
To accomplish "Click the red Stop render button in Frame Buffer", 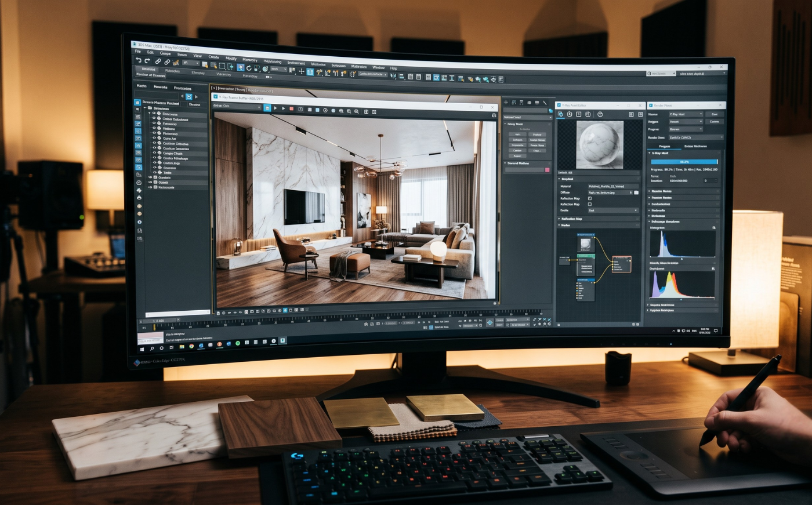I will coord(292,108).
